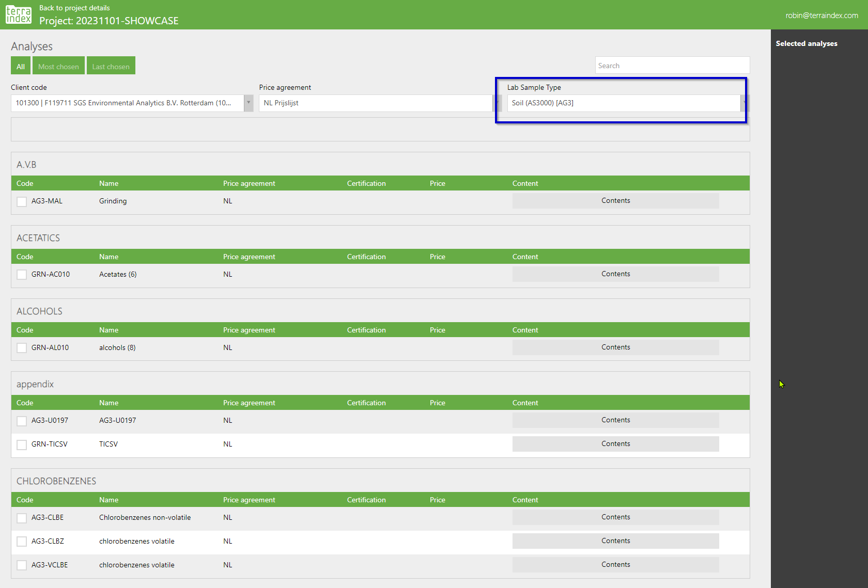Enable the AG3-U0197 analysis checkbox
Screen dimensions: 868x588
coord(22,421)
